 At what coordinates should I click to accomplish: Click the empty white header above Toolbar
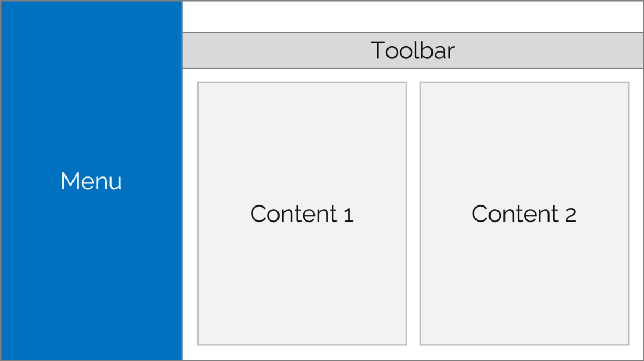[413, 17]
